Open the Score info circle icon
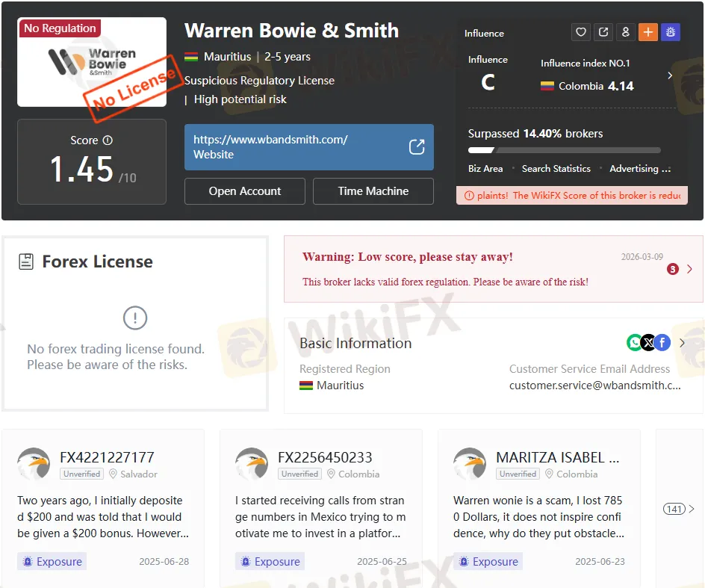705x588 pixels. coord(108,140)
